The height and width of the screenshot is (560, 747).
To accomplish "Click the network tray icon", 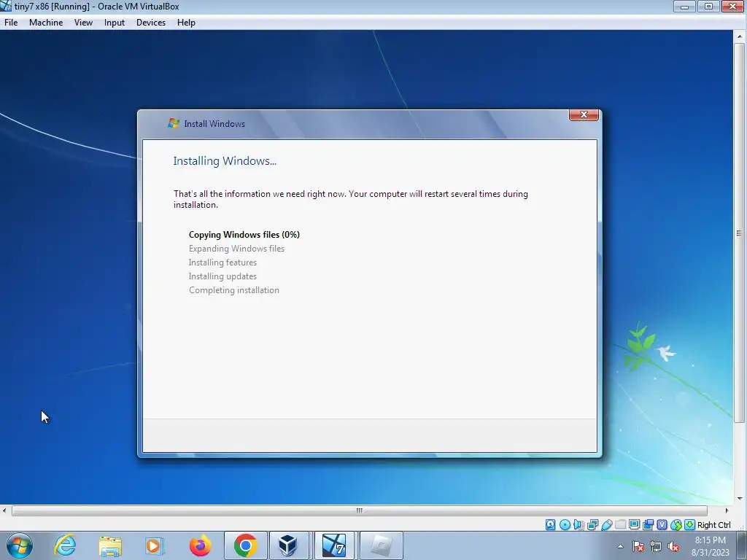I will tap(656, 547).
